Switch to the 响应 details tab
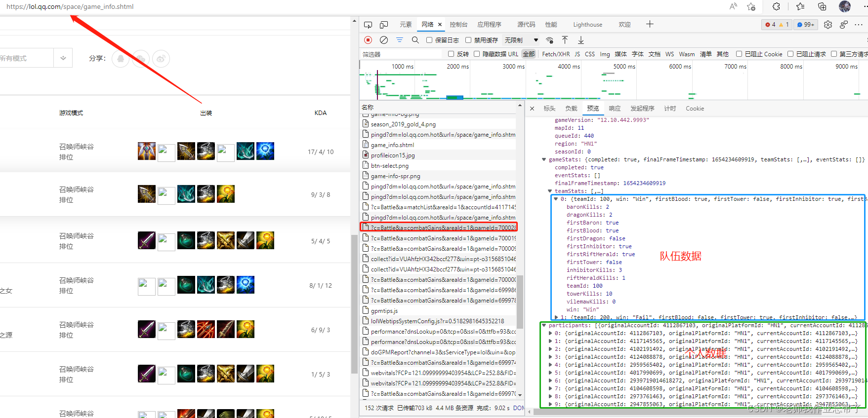 (x=615, y=109)
